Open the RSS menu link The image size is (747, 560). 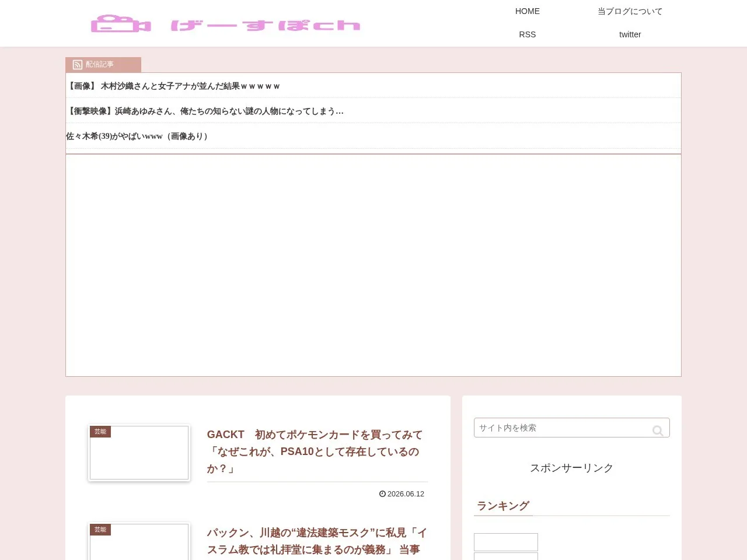click(x=528, y=34)
